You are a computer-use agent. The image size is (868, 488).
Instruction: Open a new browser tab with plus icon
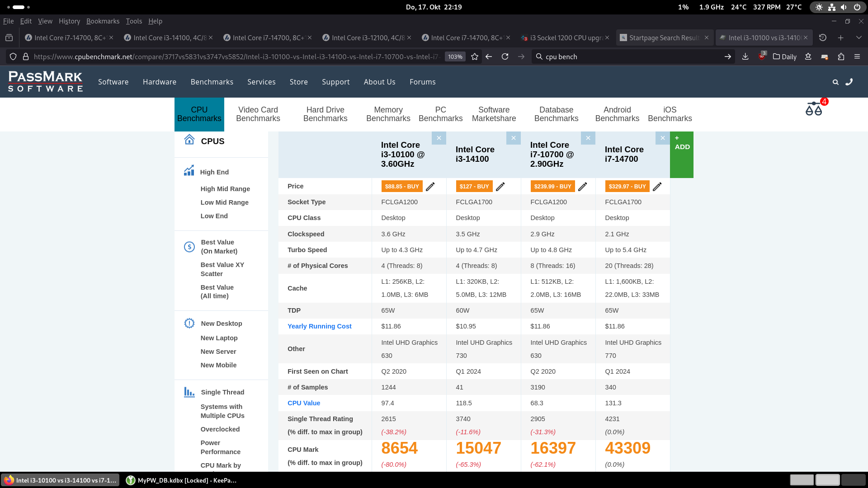pyautogui.click(x=840, y=38)
